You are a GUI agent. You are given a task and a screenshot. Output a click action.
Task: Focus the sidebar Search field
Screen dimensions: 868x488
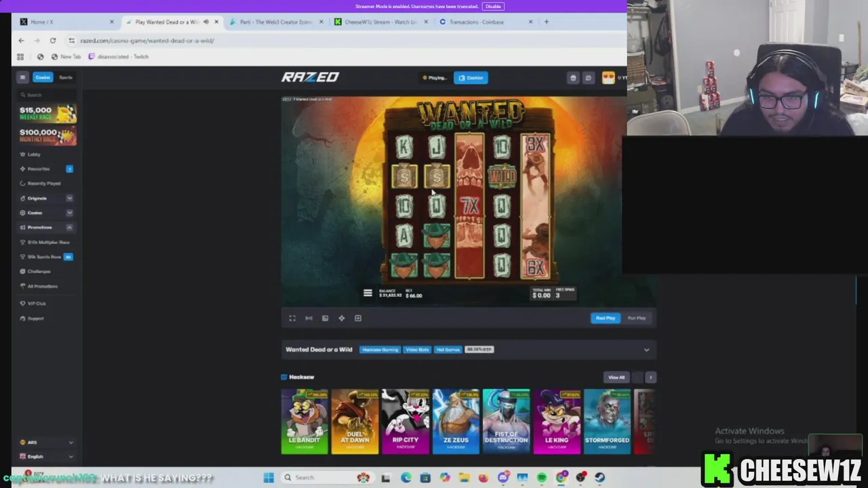[x=47, y=95]
